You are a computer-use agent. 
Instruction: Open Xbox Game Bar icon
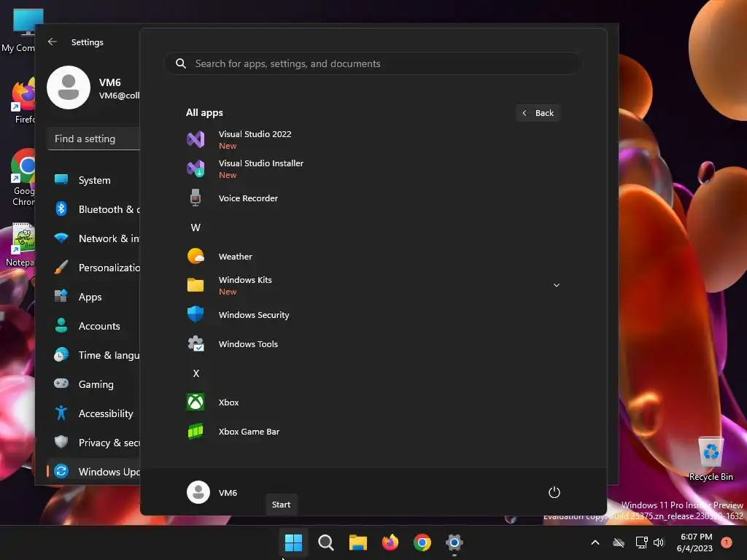[x=196, y=431]
